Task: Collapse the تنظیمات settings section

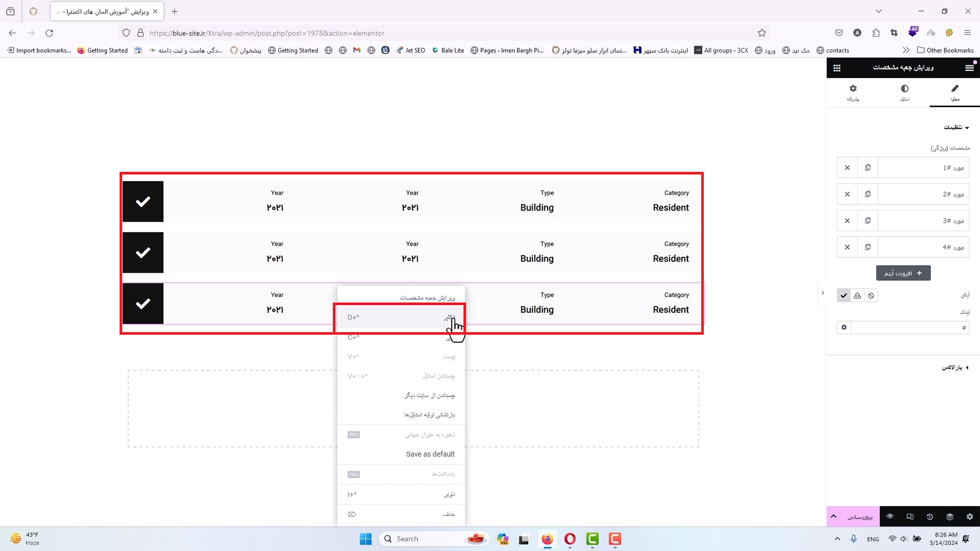Action: point(956,127)
